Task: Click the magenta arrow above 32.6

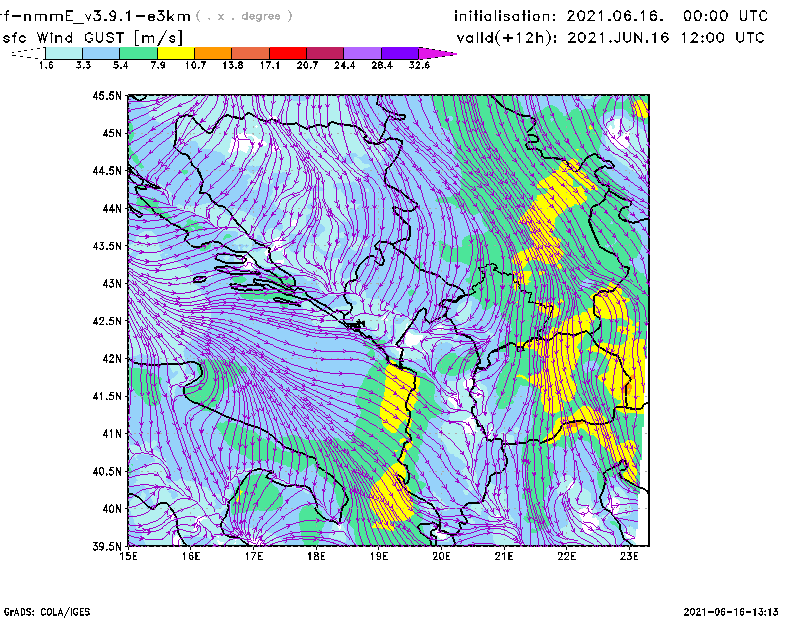Action: tap(437, 53)
